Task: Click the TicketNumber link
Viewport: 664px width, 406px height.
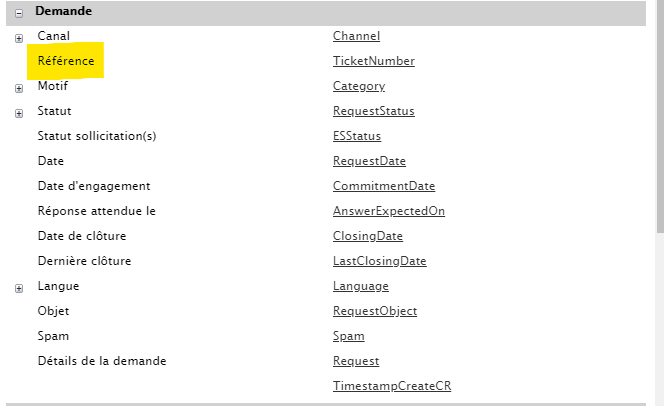Action: 373,61
